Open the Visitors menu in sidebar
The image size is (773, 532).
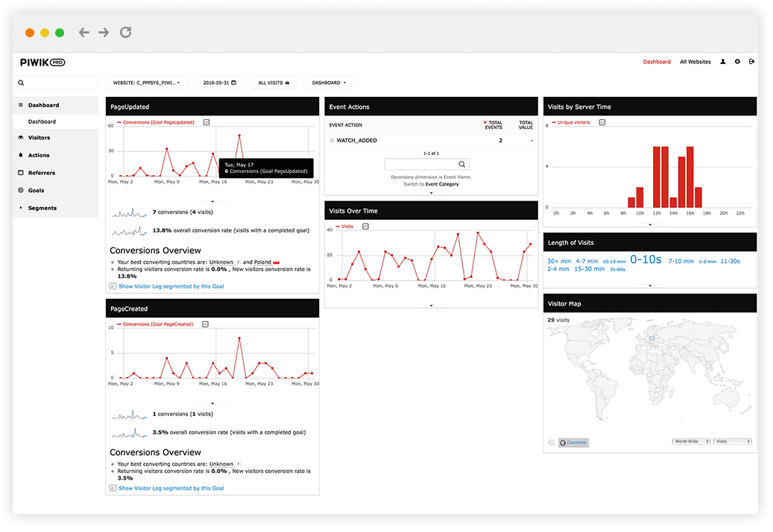pos(39,138)
